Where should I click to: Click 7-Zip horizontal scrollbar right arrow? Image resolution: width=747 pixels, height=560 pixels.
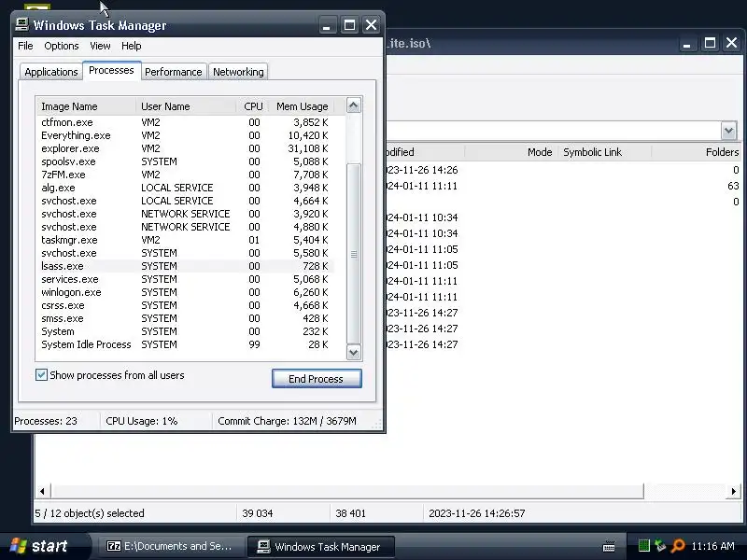733,491
